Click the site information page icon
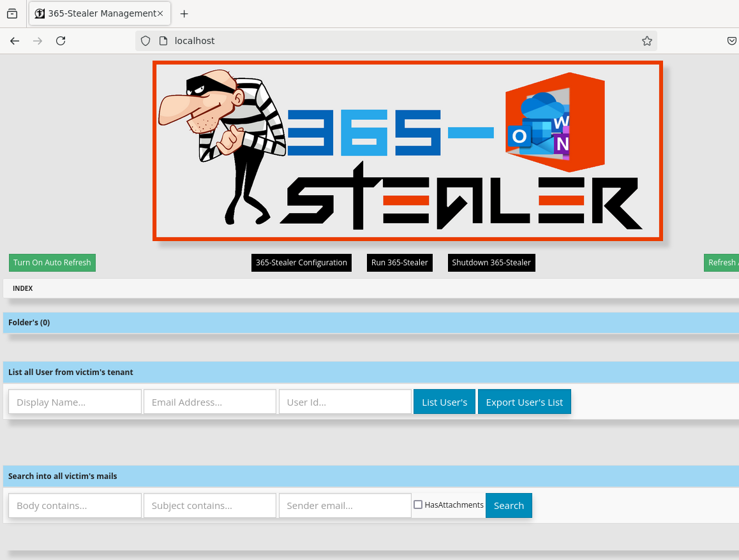The image size is (739, 560). [x=163, y=41]
